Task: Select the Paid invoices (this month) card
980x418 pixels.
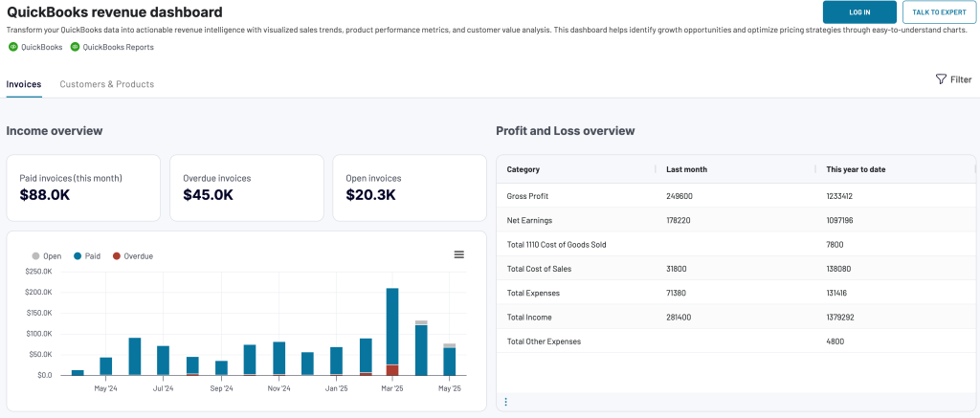Action: pyautogui.click(x=83, y=188)
